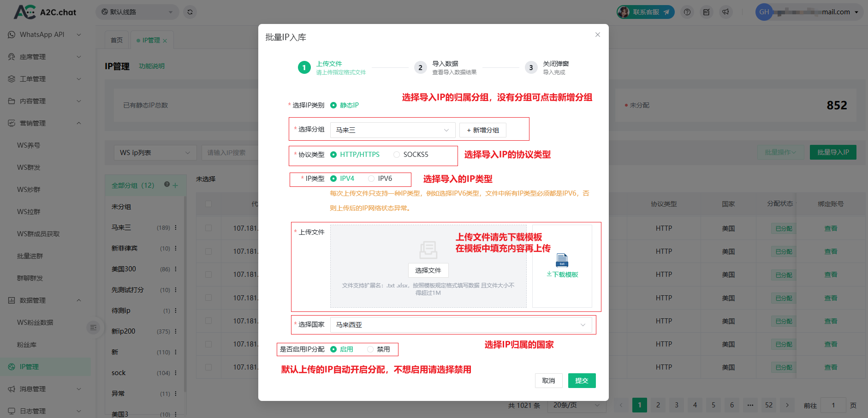868x418 pixels.
Task: Click plus icon beside 全部分组 to add group
Action: pyautogui.click(x=175, y=185)
